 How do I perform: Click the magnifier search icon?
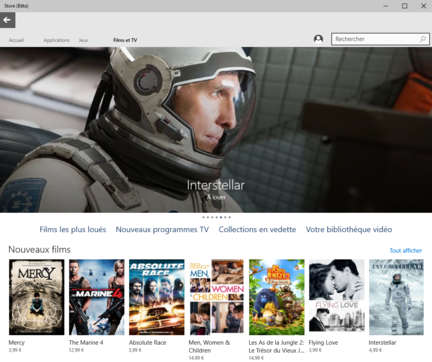coord(423,39)
